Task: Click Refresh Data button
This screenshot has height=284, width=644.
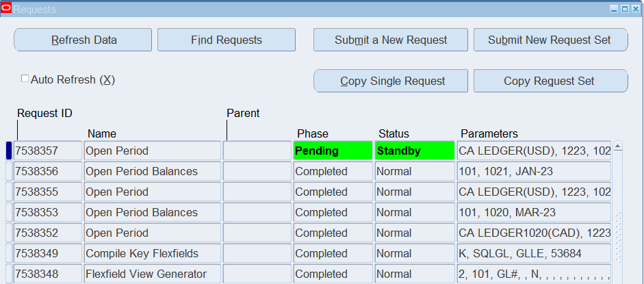Action: coord(83,40)
